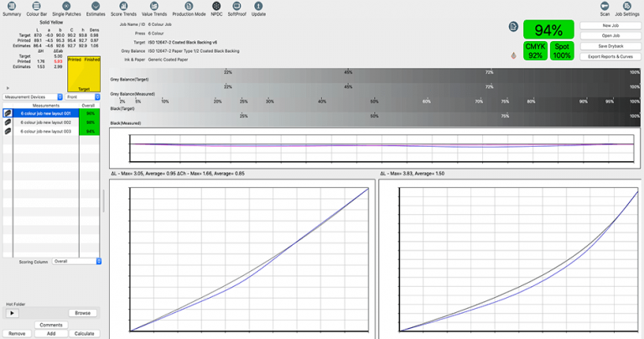This screenshot has height=339, width=644.
Task: Select the NPDC toolbar icon
Action: click(x=216, y=9)
